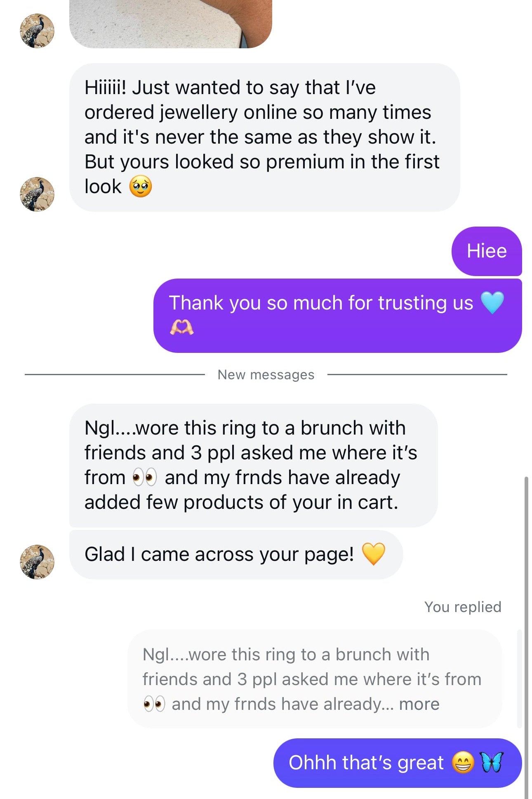The image size is (532, 799).
Task: Expand quoted reply with "more"
Action: pos(419,704)
